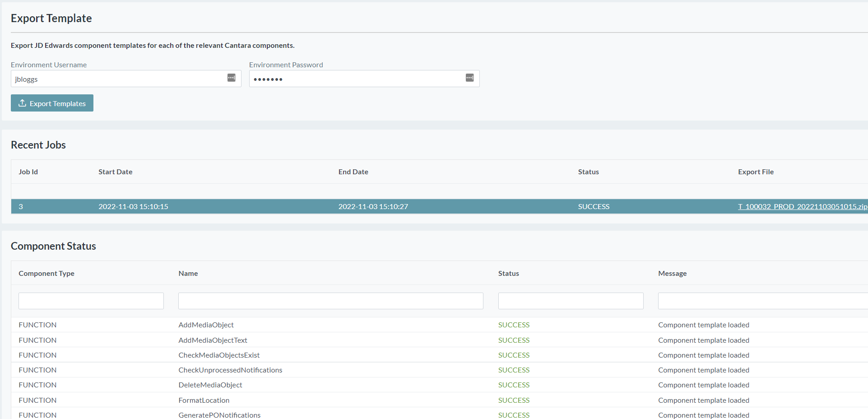This screenshot has height=419, width=868.
Task: Click the password manager icon in Password field
Action: tap(469, 78)
